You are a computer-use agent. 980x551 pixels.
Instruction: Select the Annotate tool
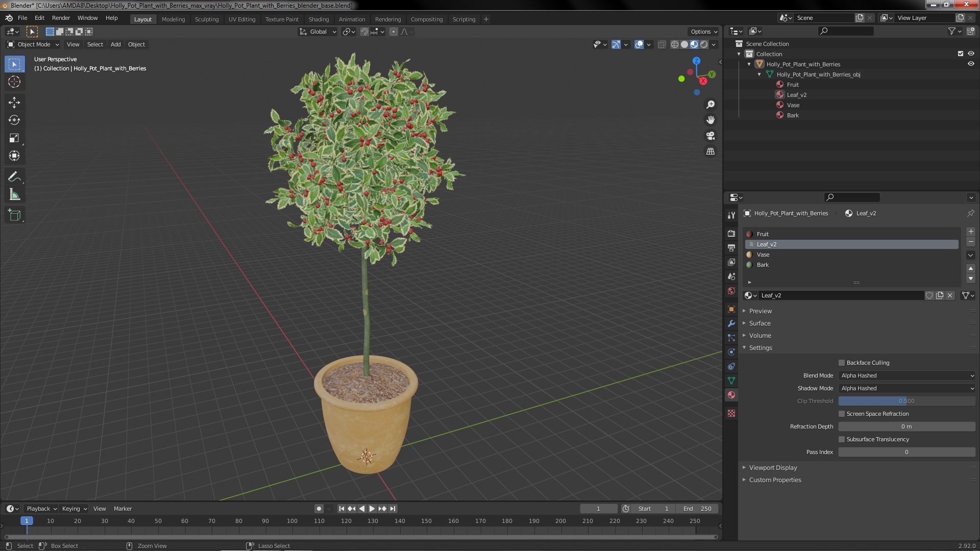pyautogui.click(x=14, y=177)
